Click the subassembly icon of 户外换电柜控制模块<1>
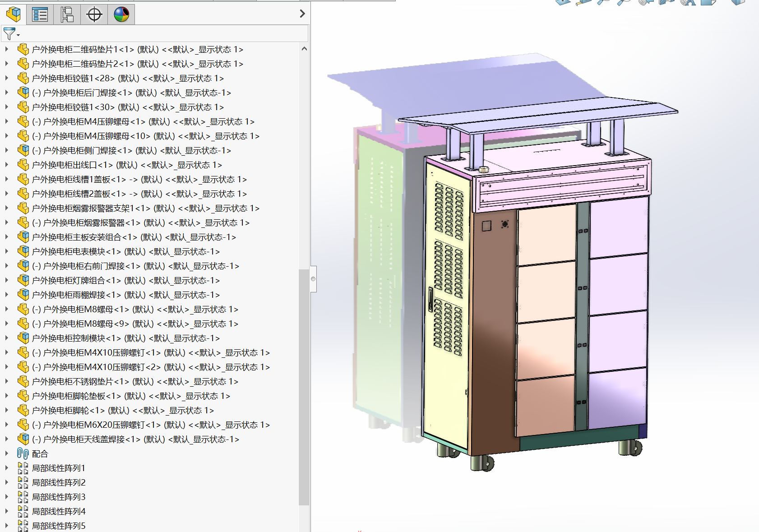 [23, 338]
